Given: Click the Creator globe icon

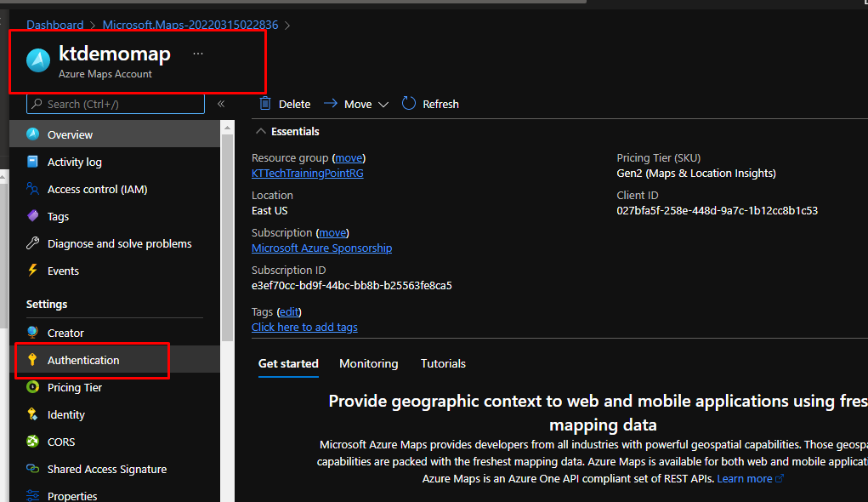Looking at the screenshot, I should point(32,332).
